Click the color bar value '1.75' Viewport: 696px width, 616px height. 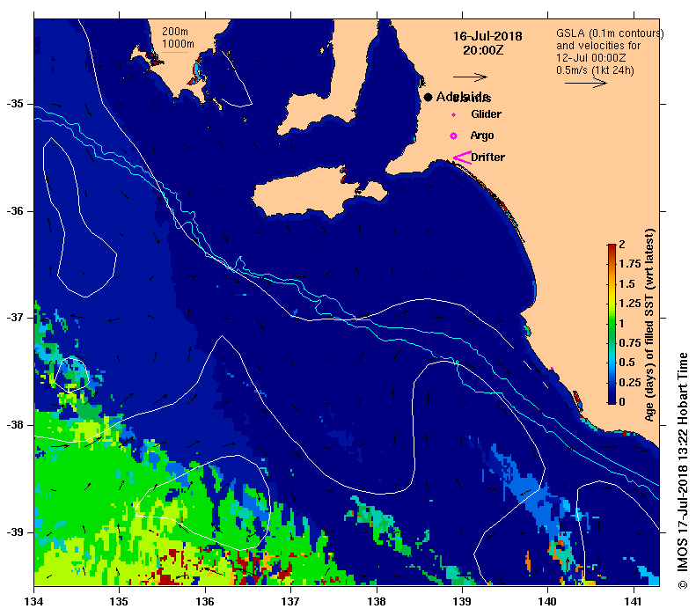tap(630, 264)
